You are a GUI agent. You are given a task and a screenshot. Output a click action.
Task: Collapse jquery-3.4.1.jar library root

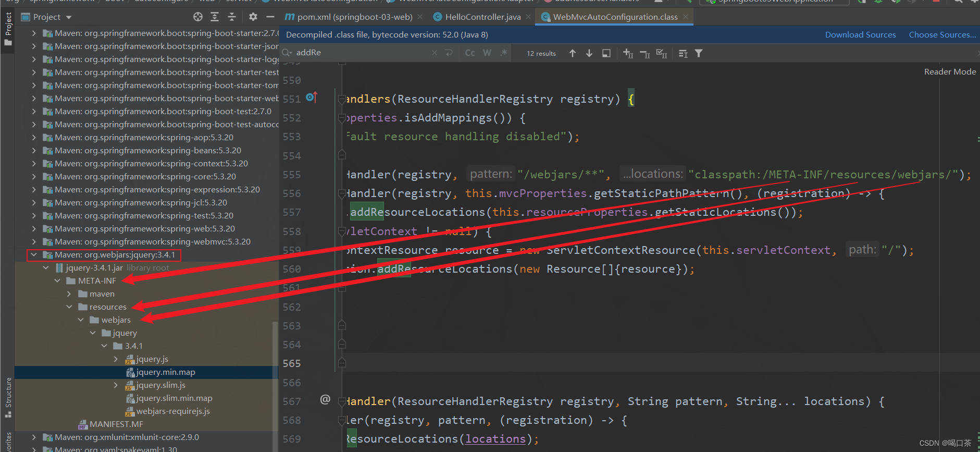pos(46,267)
